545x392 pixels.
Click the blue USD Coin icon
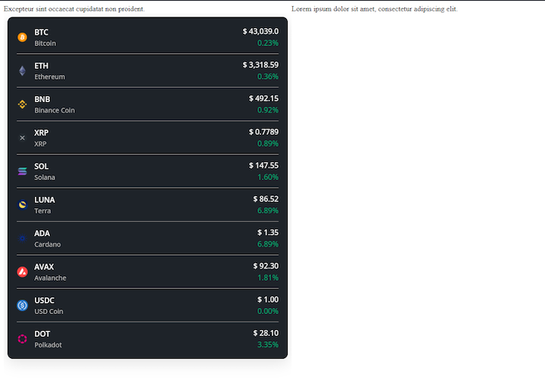click(x=22, y=306)
